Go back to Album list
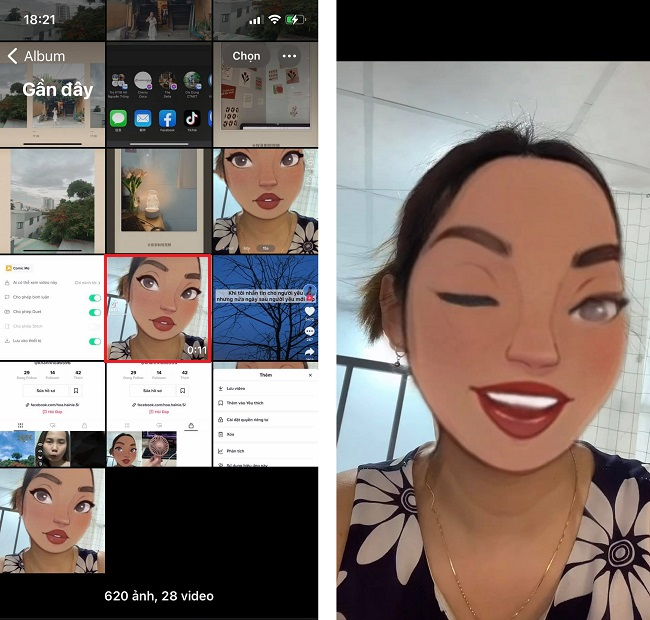Image resolution: width=650 pixels, height=620 pixels. click(x=36, y=56)
